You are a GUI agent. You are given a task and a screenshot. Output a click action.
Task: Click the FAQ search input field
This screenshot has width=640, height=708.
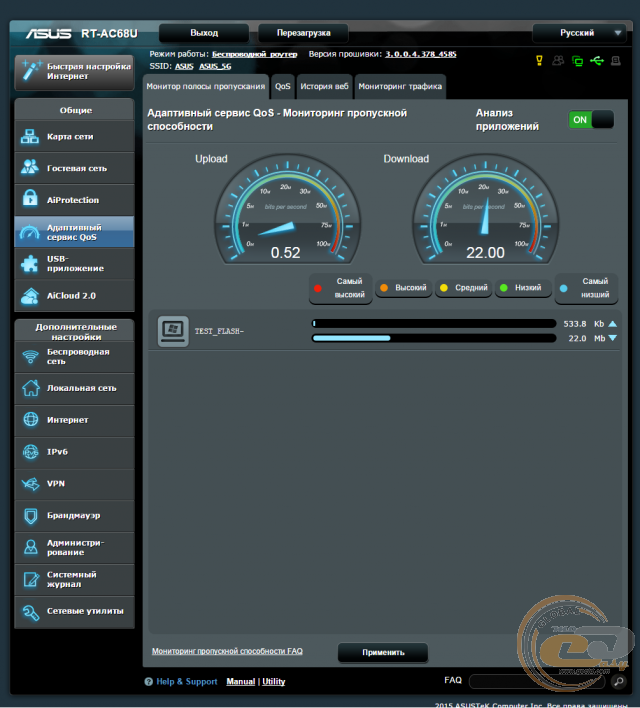pos(537,681)
